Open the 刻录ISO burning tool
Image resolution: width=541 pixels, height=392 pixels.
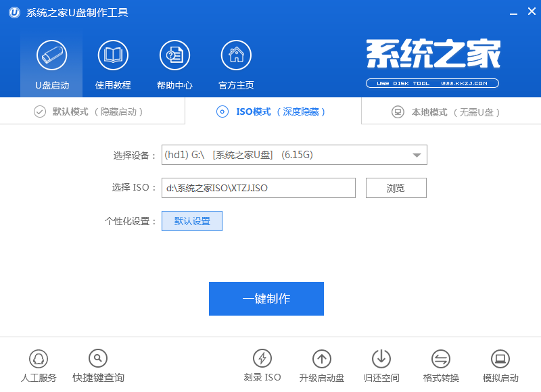[x=262, y=365]
